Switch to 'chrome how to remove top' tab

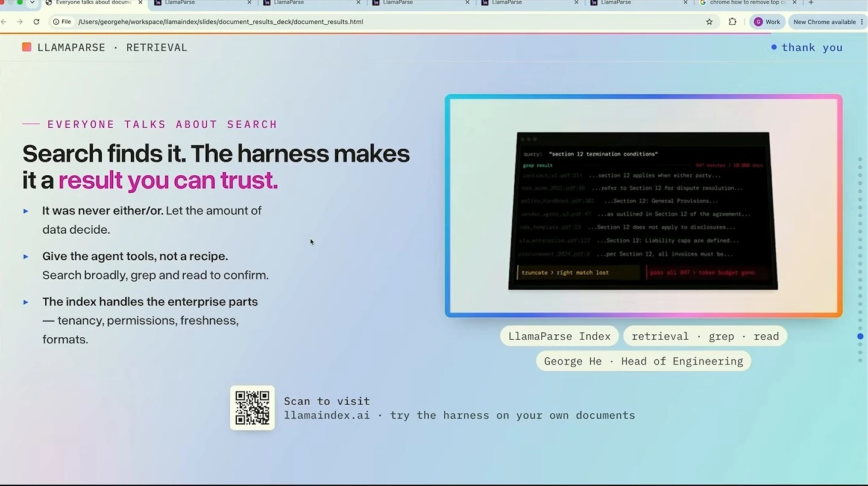click(x=748, y=2)
